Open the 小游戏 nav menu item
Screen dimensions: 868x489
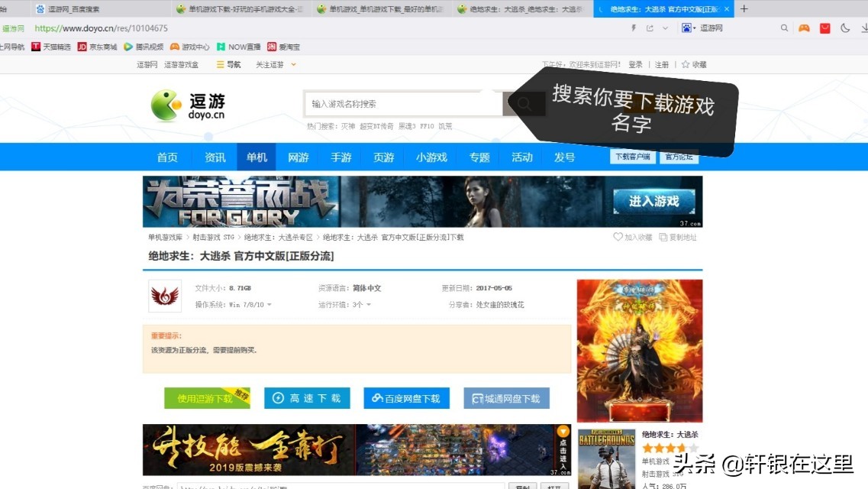[x=431, y=157]
